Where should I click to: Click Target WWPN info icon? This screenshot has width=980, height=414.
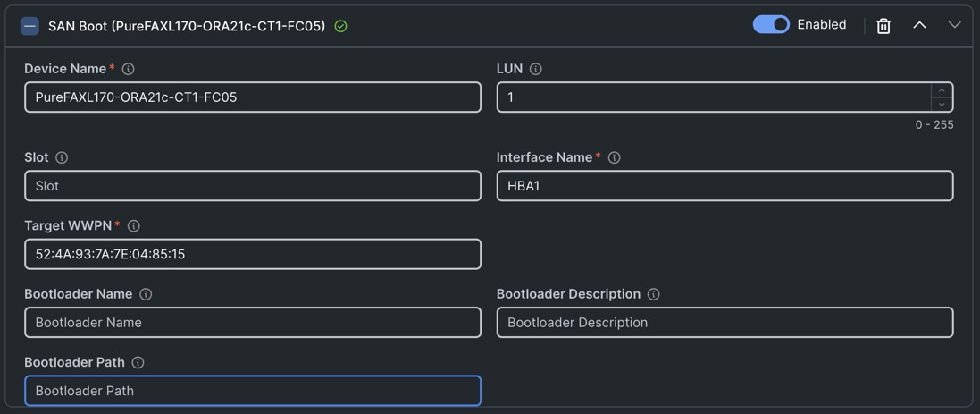[134, 226]
